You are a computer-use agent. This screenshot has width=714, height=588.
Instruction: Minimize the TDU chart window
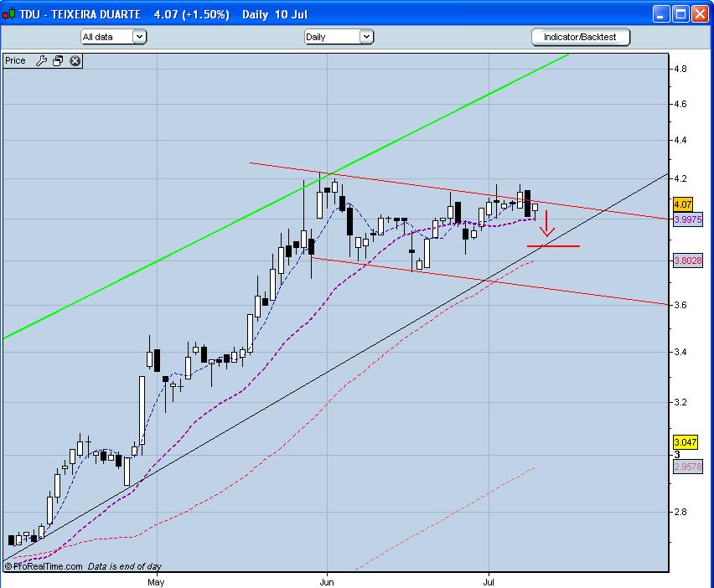click(x=660, y=14)
